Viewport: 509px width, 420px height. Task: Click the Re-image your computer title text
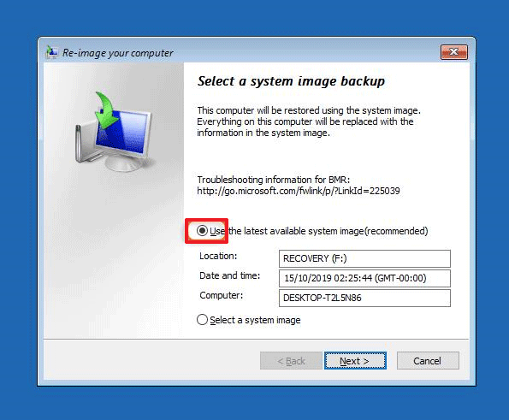click(117, 53)
